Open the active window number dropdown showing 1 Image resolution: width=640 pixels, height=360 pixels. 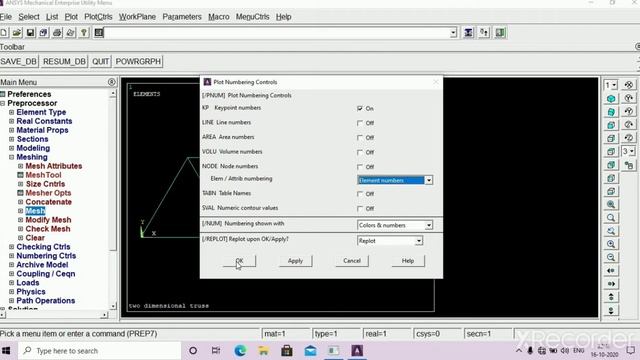(611, 85)
